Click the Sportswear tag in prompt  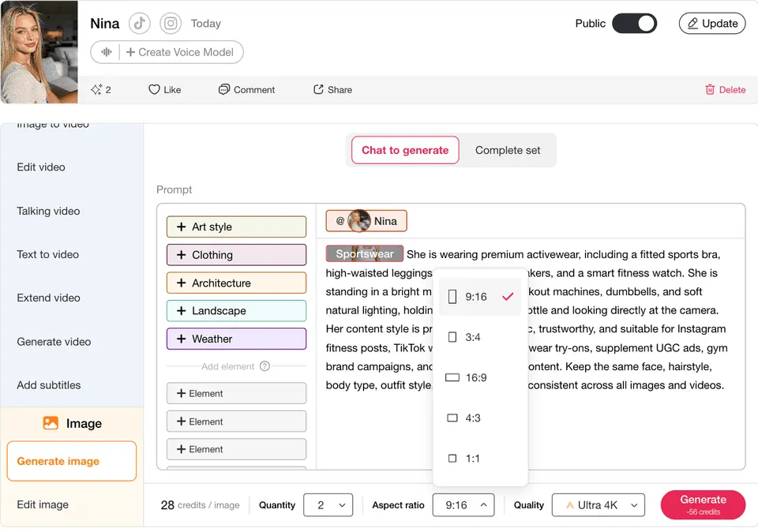tap(365, 253)
